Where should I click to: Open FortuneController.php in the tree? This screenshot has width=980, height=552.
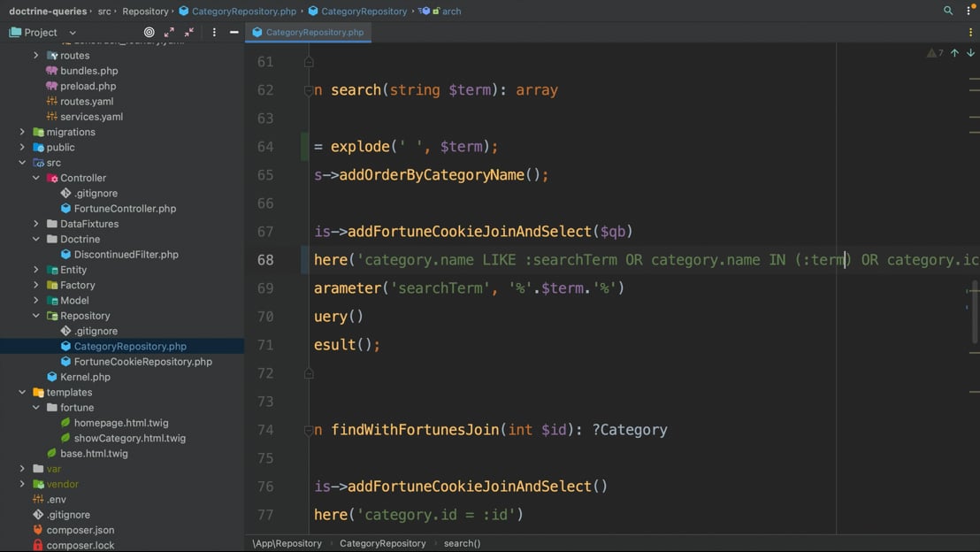(x=125, y=208)
